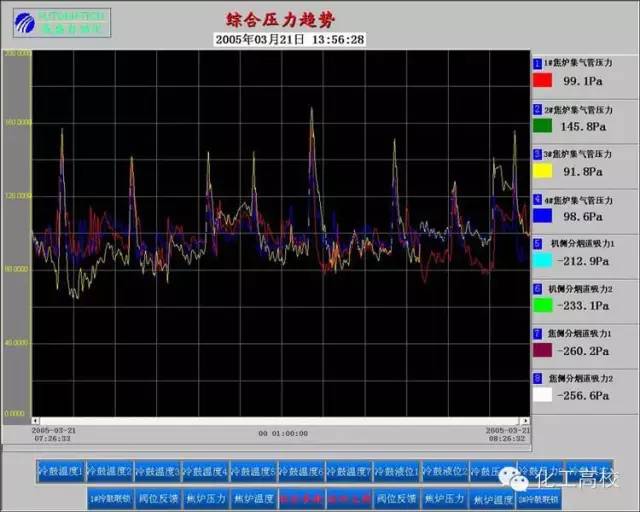Image resolution: width=640 pixels, height=512 pixels.
Task: Click the 1#冷鼓联锁 button
Action: click(111, 499)
